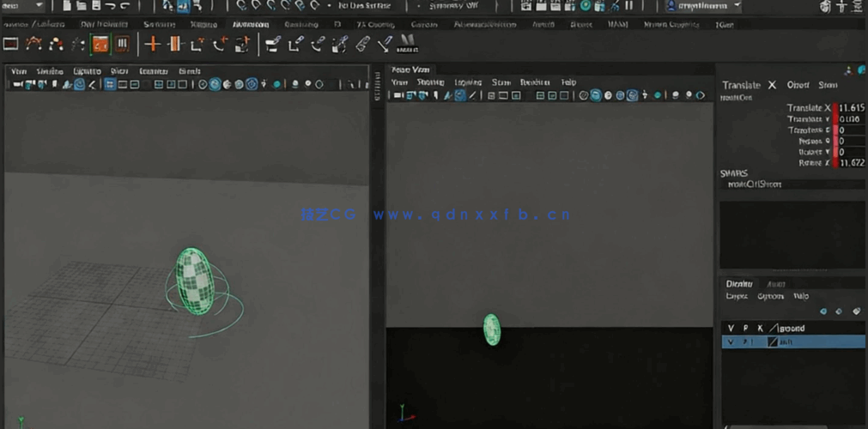Click the Playblast icon on the shelf
This screenshot has width=868, height=429.
tap(100, 44)
